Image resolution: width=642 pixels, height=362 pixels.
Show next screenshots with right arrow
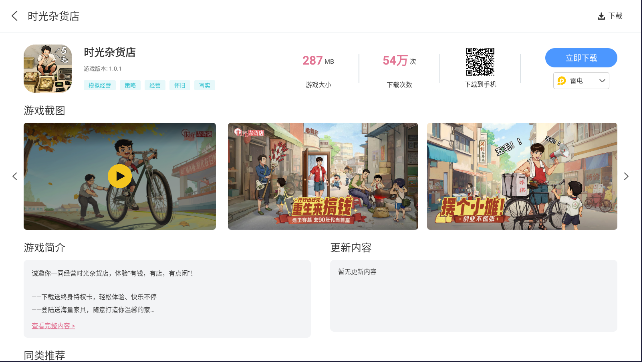(626, 176)
